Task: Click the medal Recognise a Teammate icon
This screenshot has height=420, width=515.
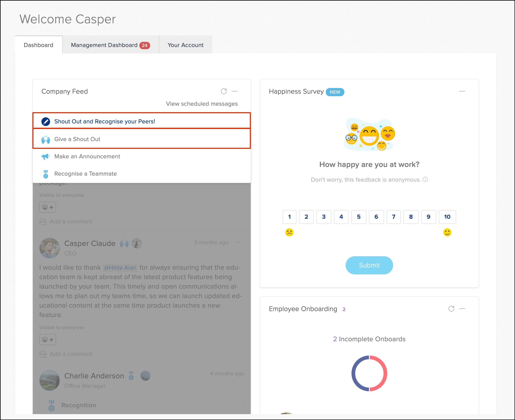Action: click(46, 174)
